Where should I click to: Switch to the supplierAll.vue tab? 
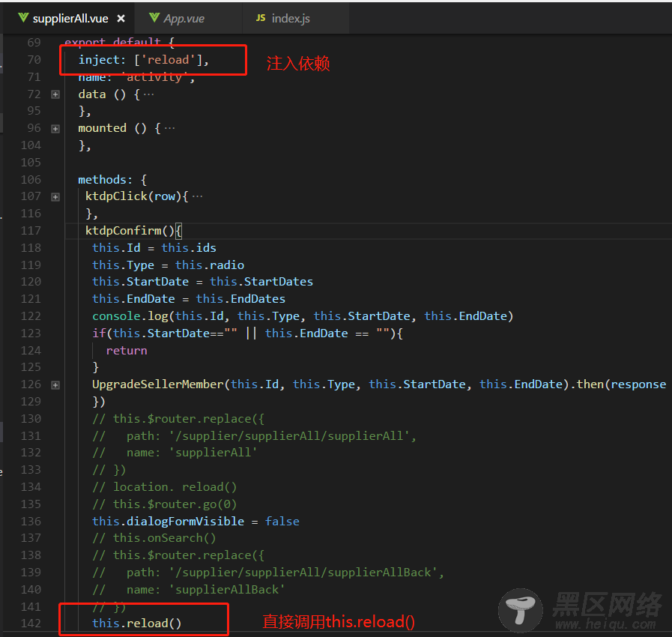coord(70,19)
